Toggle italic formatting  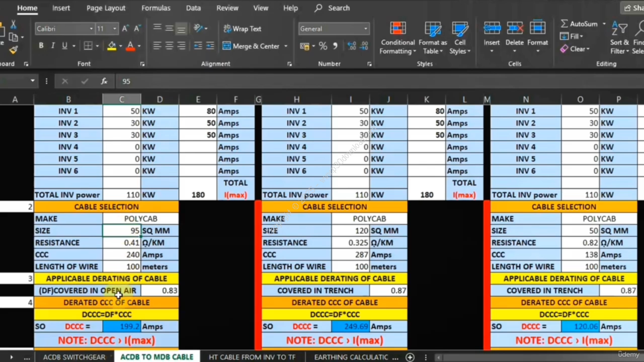[x=53, y=46]
